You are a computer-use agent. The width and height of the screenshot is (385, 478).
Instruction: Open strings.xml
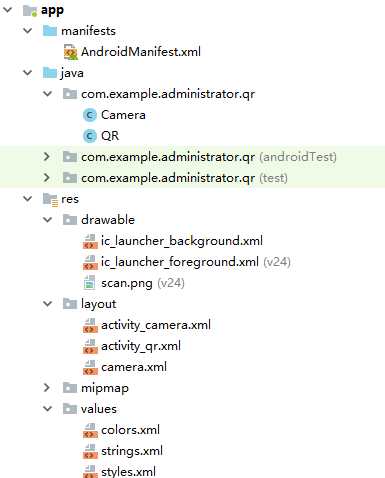[132, 451]
